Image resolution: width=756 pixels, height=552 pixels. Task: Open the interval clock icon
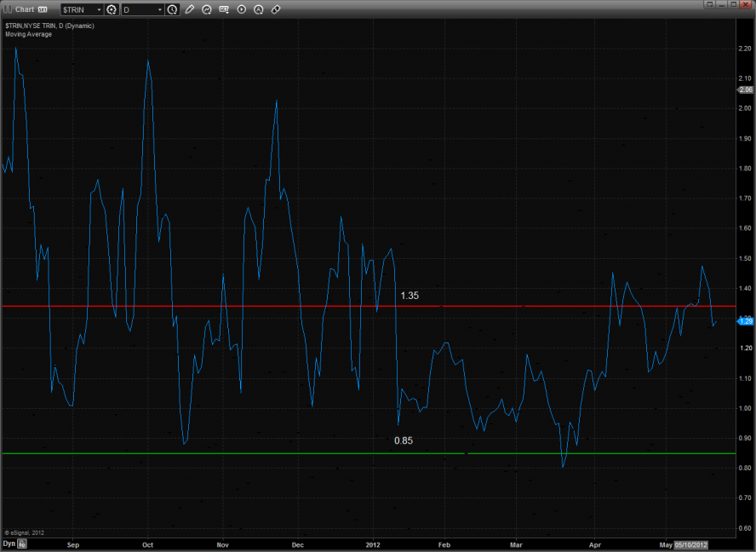click(x=173, y=9)
